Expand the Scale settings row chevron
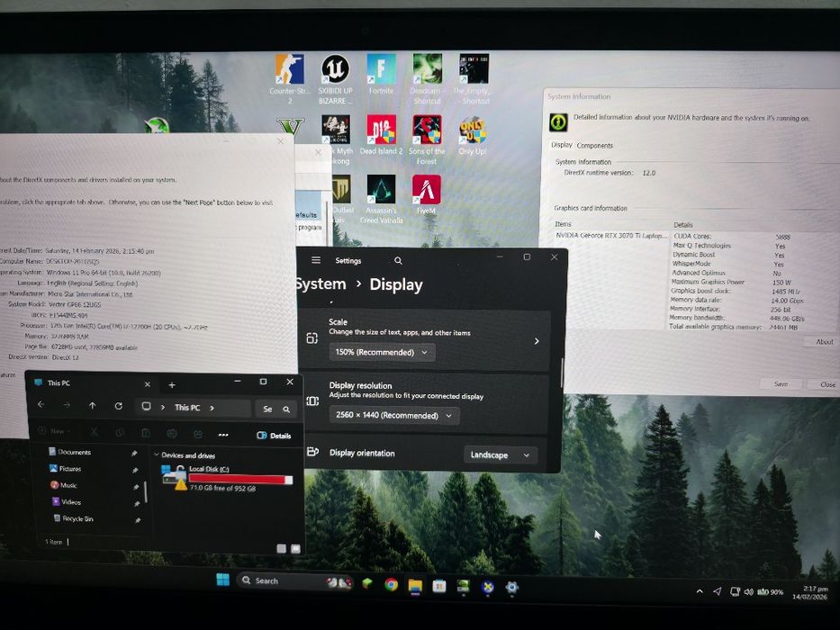The image size is (840, 630). (x=537, y=341)
